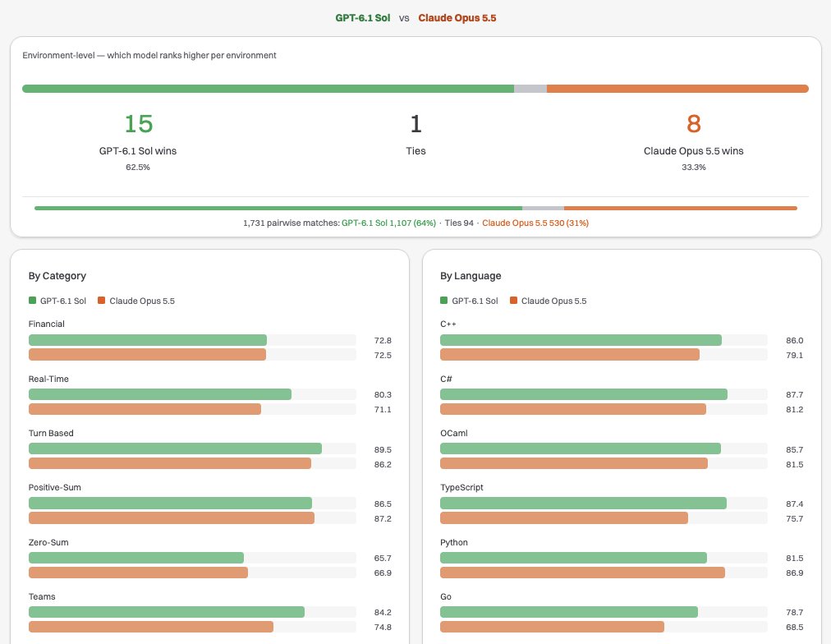Click the Python value 86.9

click(794, 573)
